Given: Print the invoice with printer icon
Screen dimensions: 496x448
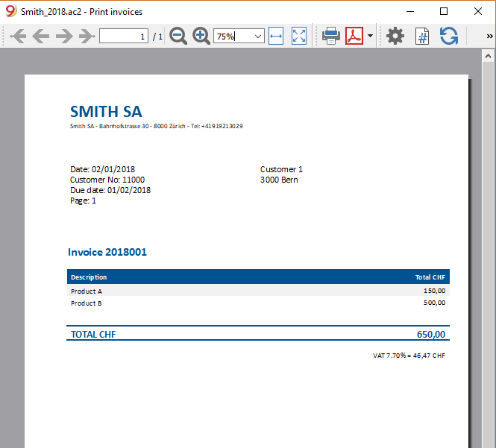Looking at the screenshot, I should click(331, 36).
